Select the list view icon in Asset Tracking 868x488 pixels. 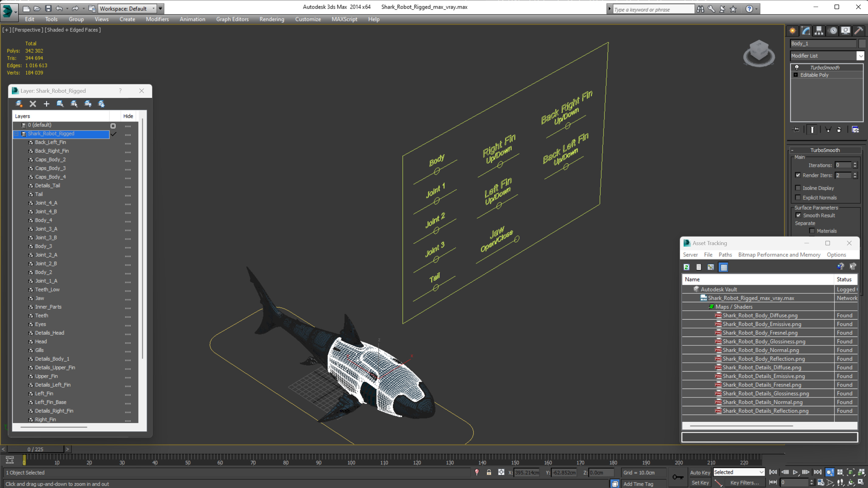pyautogui.click(x=698, y=267)
